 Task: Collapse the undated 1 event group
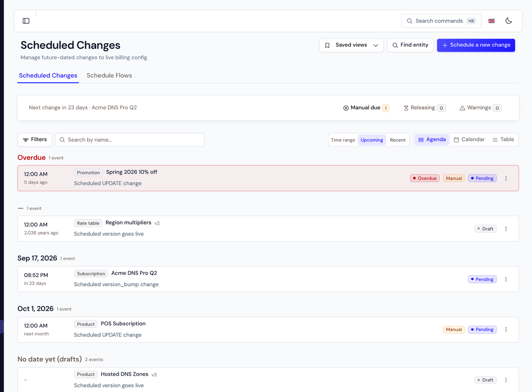(21, 208)
